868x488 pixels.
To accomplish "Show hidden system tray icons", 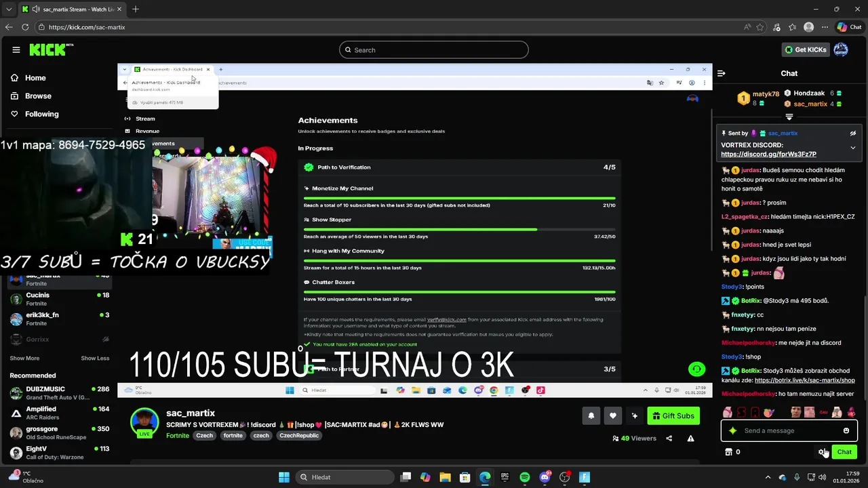I will [x=768, y=477].
